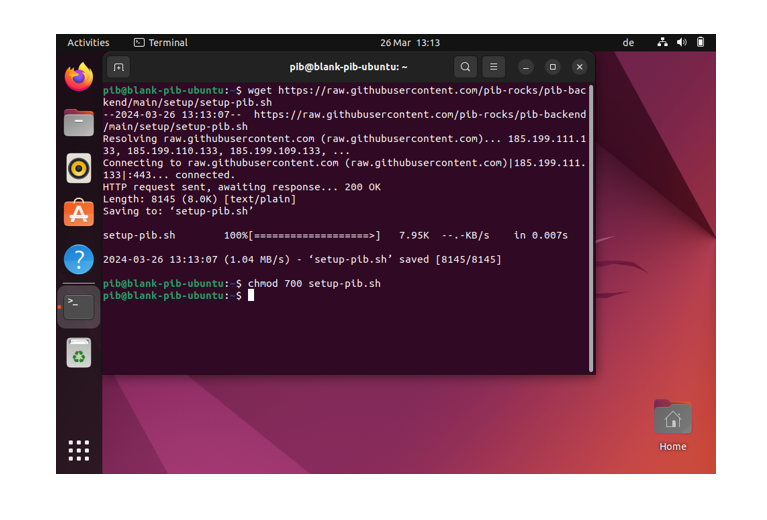Open network status in system tray

(662, 43)
